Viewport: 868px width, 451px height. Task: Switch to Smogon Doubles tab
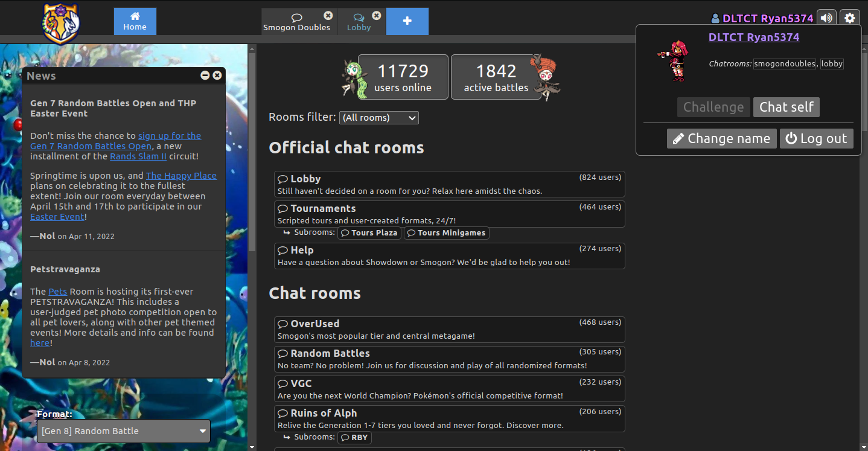pyautogui.click(x=296, y=22)
